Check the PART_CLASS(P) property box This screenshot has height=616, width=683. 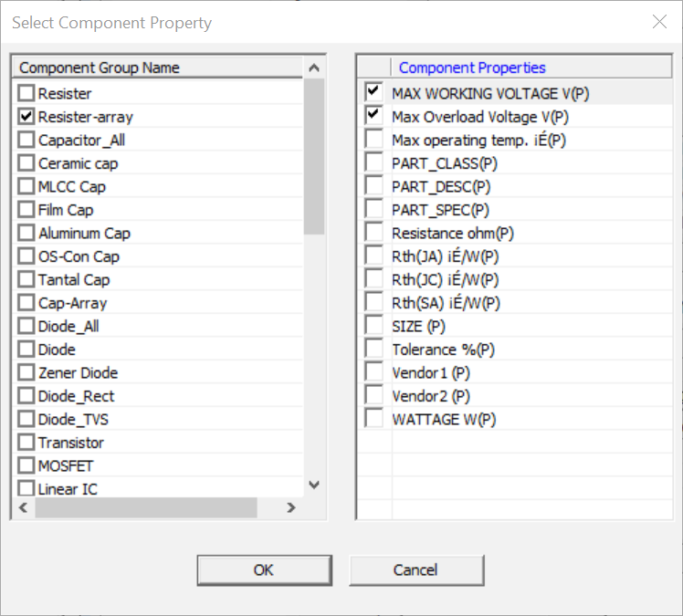tap(373, 162)
